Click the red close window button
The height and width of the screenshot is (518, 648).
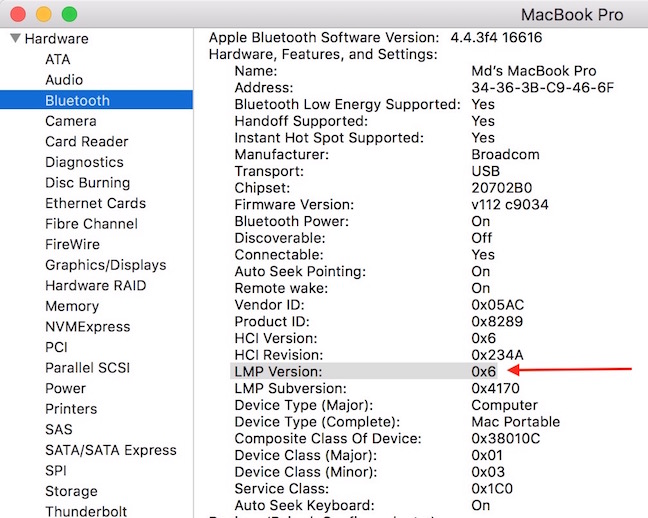pyautogui.click(x=19, y=14)
